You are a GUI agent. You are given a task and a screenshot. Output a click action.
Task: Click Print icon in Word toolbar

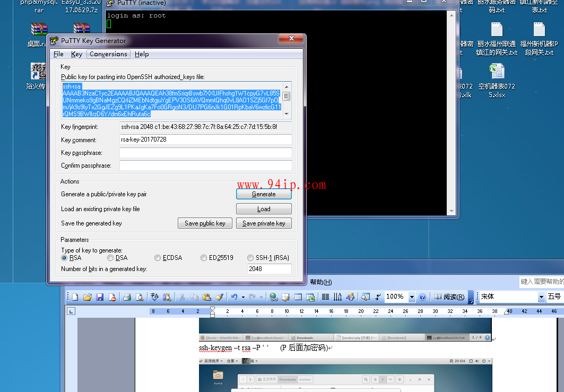[127, 297]
